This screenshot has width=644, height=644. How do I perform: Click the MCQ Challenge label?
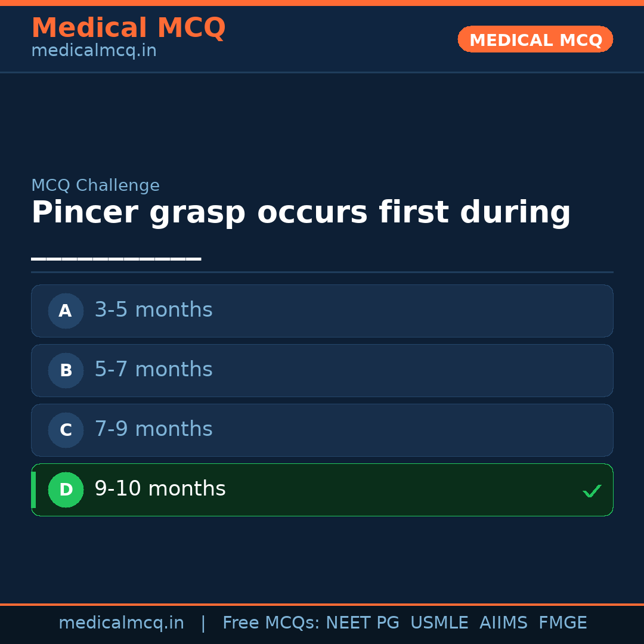[x=95, y=185]
